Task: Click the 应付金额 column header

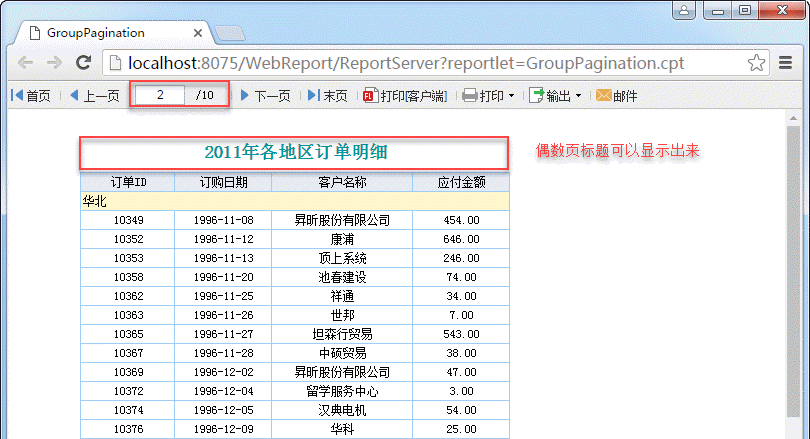Action: click(461, 182)
